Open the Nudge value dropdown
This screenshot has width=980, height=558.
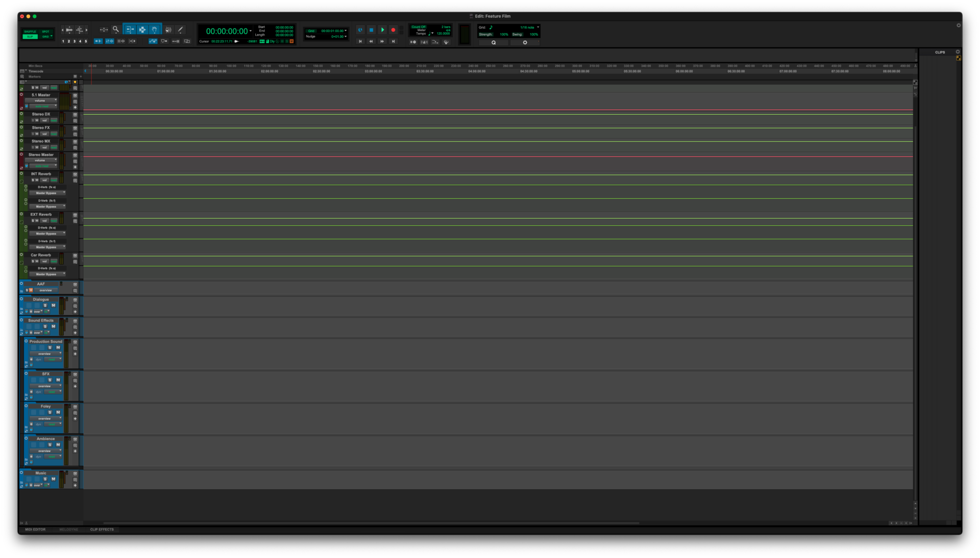tap(346, 36)
